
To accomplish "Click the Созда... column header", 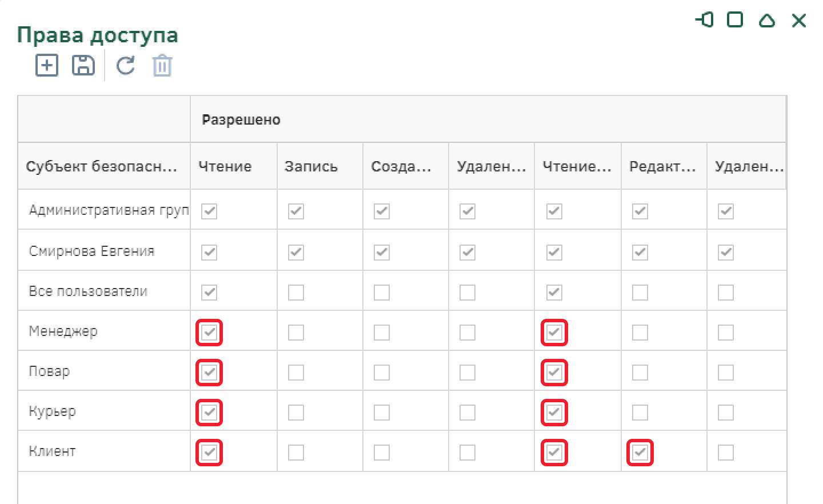I will pos(401,166).
